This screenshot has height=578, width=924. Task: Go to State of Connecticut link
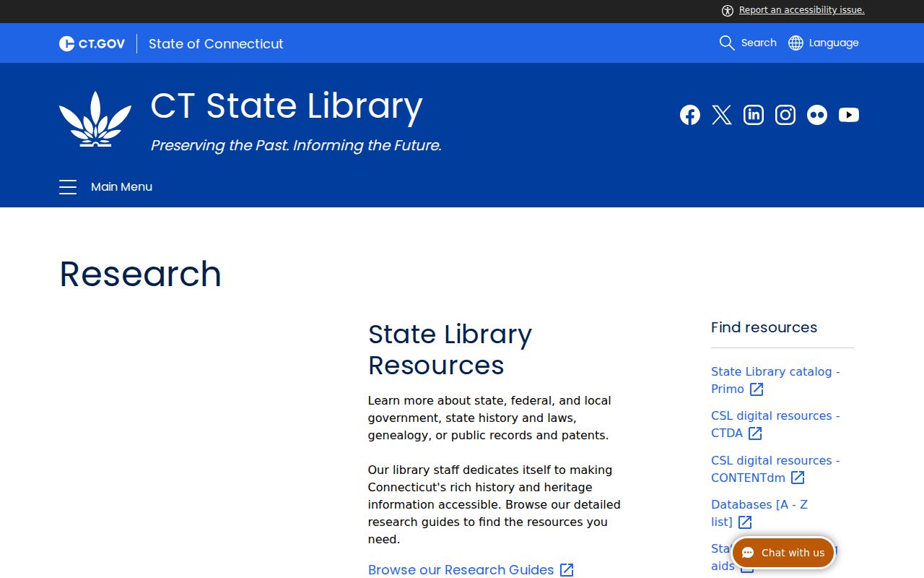[x=216, y=44]
